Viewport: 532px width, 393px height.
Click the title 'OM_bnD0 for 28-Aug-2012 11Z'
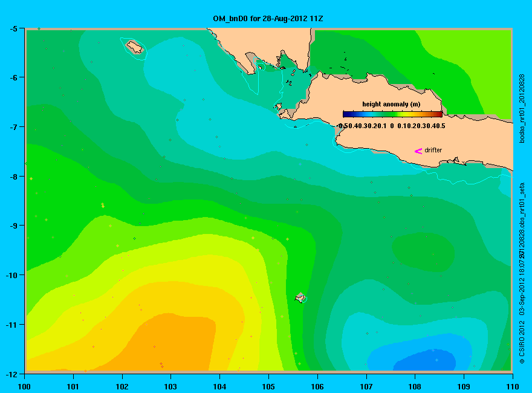[268, 19]
